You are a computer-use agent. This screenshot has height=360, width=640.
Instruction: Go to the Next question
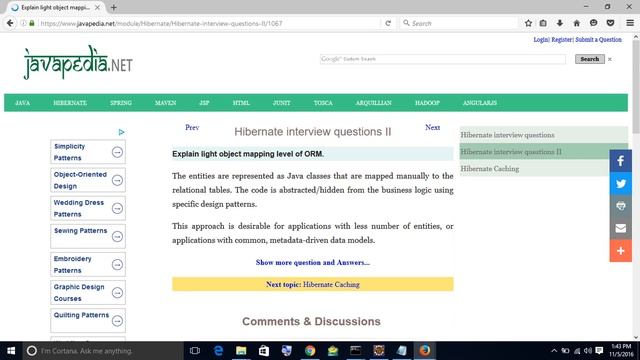tap(432, 127)
